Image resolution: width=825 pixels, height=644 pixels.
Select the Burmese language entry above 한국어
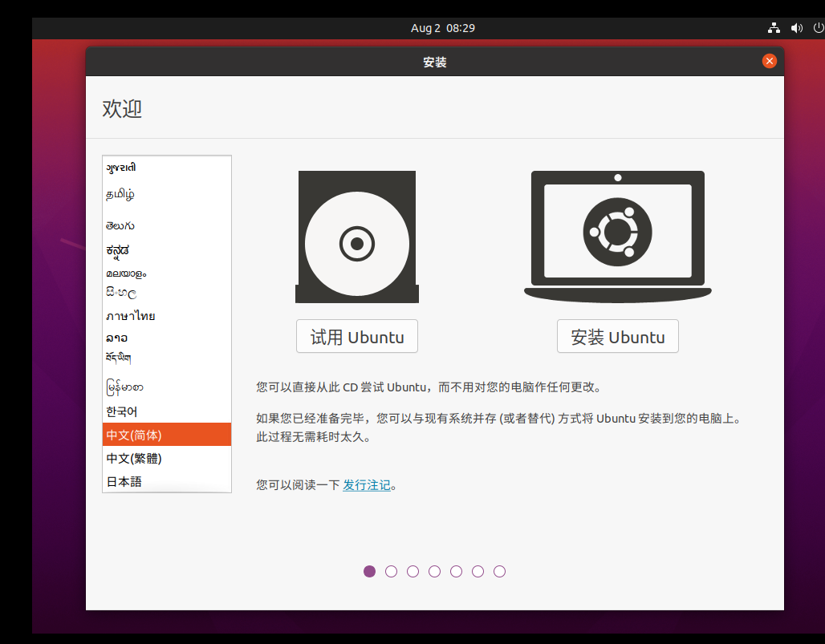167,387
